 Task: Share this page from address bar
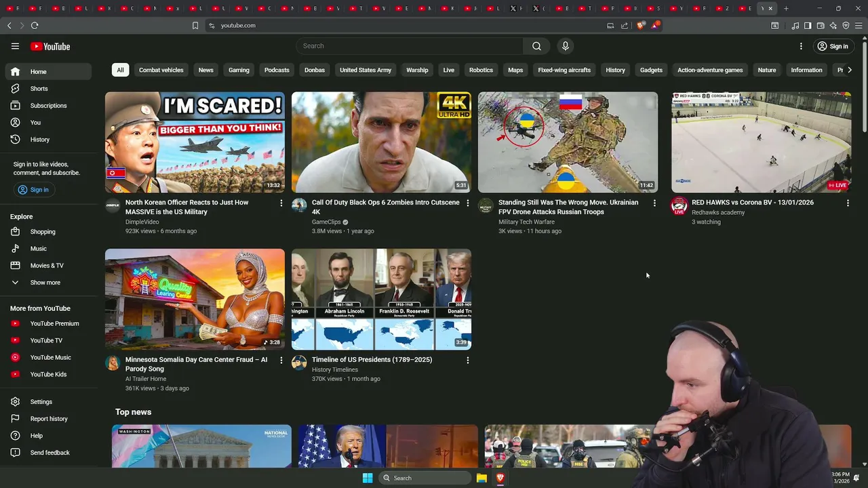625,25
